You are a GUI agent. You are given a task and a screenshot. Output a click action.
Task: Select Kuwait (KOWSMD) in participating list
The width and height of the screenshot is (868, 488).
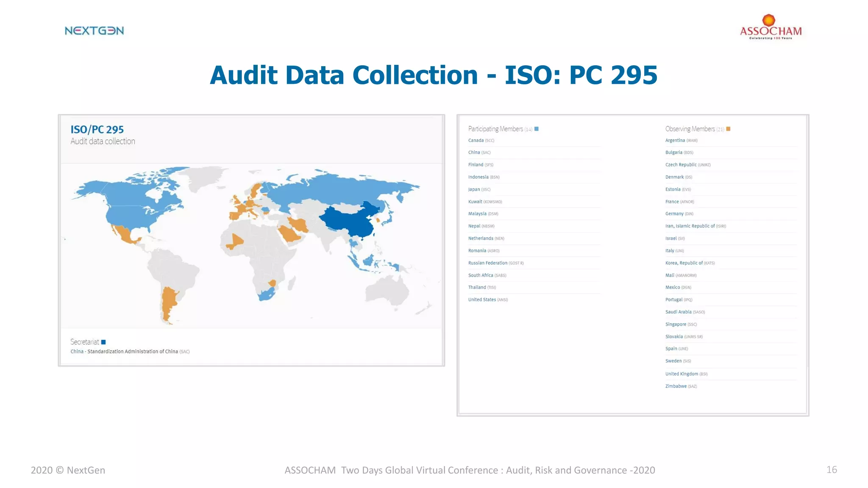tap(485, 202)
